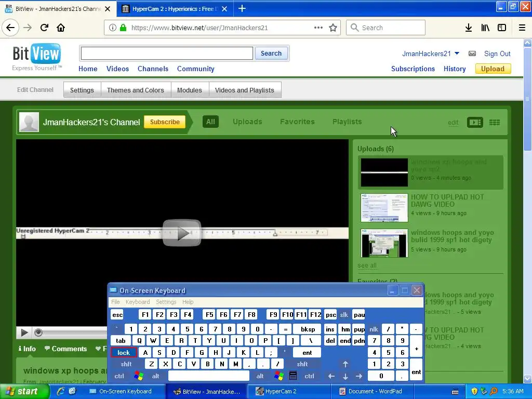
Task: Open page actions three-dot menu in address bar
Action: (x=318, y=28)
